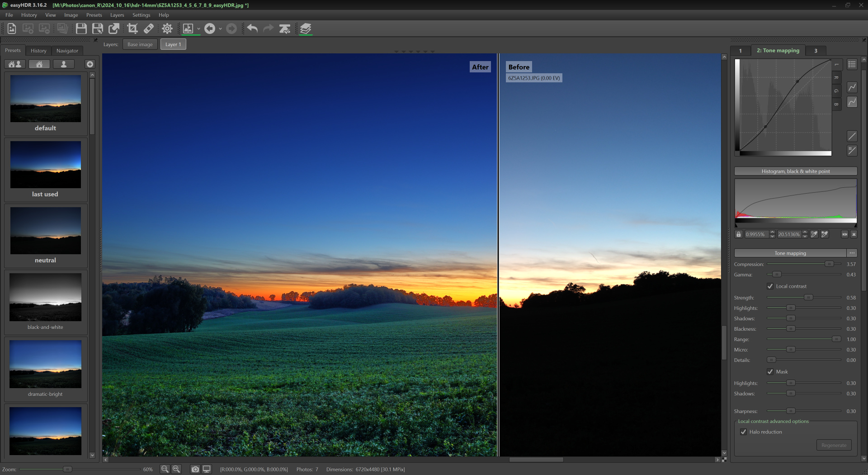Open curve presets list icon

tap(852, 64)
